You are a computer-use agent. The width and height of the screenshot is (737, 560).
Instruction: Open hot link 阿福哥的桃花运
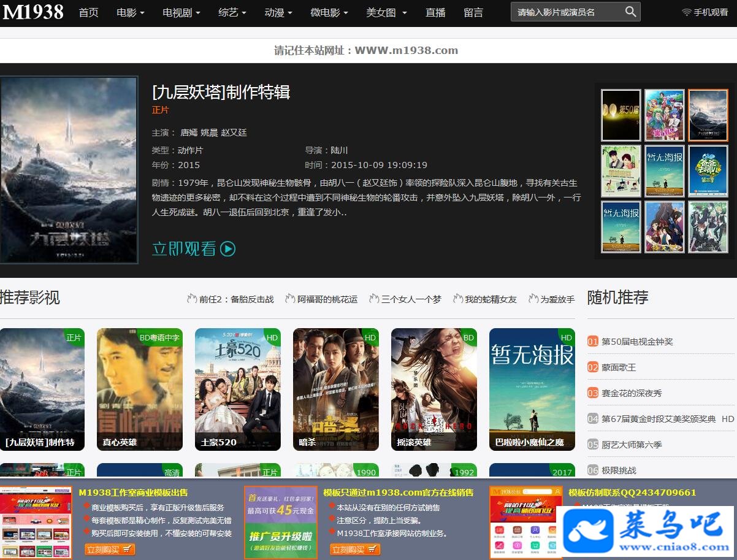click(327, 299)
